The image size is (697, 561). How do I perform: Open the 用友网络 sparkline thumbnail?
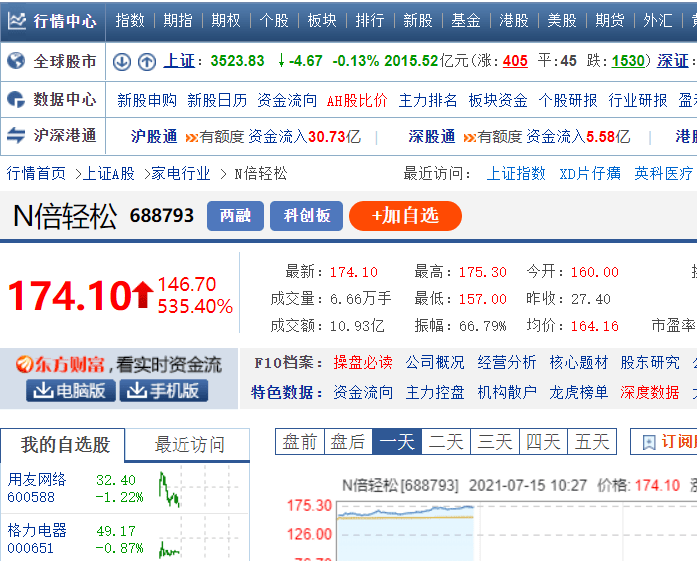(x=168, y=488)
